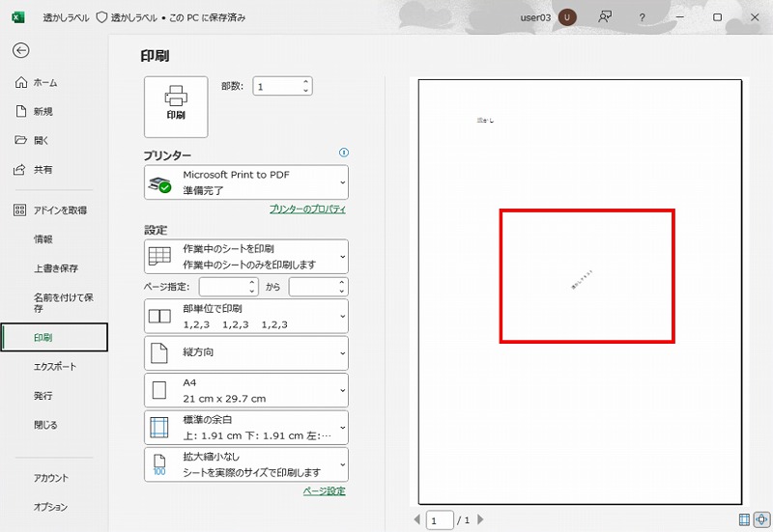Open the 縦方向 orientation dropdown
773x532 pixels.
pos(246,353)
